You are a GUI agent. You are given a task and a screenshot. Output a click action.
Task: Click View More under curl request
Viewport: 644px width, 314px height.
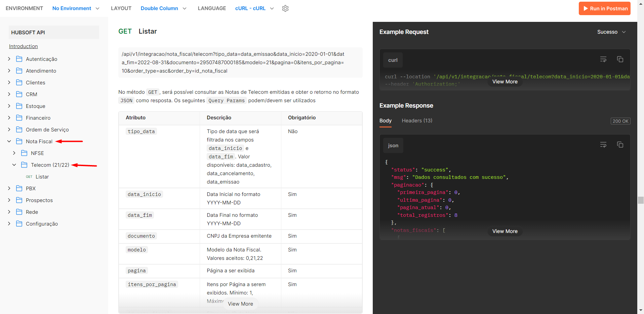pos(505,82)
